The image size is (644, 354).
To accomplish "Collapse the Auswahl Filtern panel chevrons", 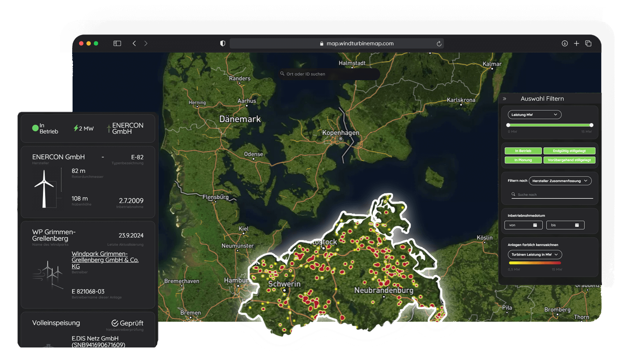I will (x=504, y=99).
